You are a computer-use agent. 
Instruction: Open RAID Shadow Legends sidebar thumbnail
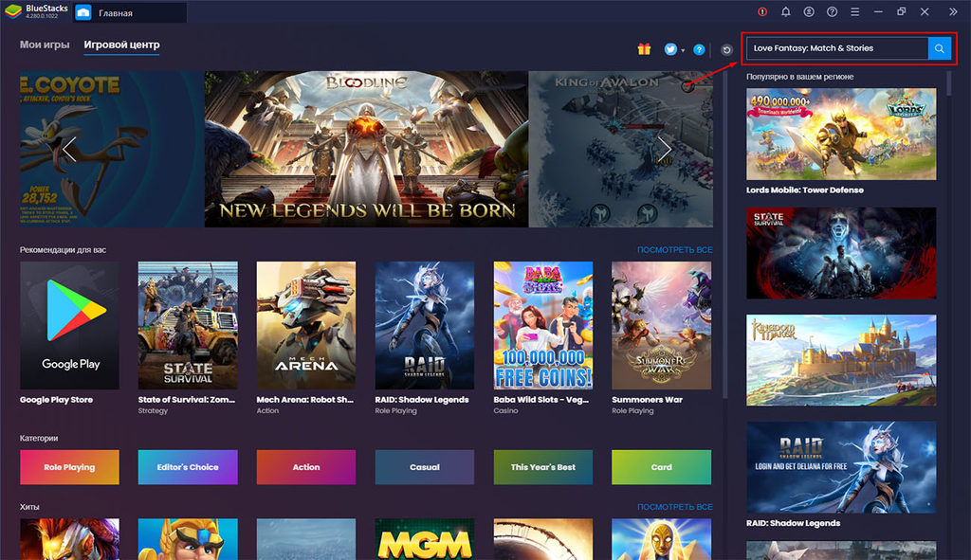(x=841, y=467)
